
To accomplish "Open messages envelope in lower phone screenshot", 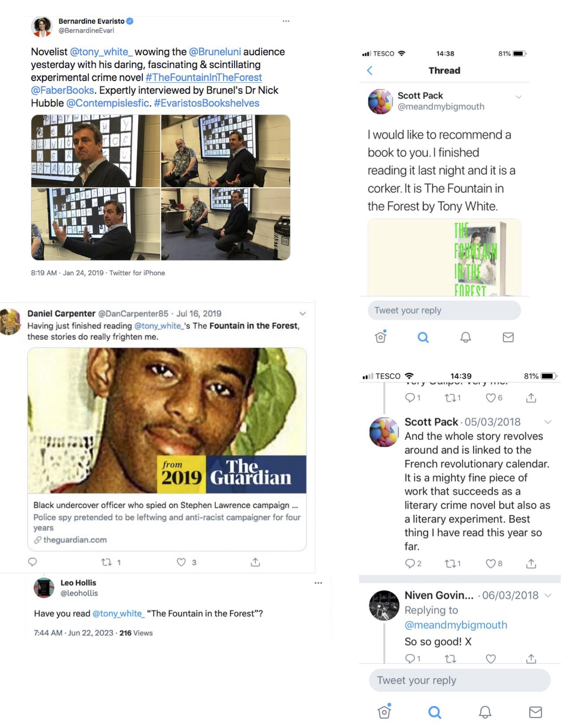I will (x=535, y=712).
